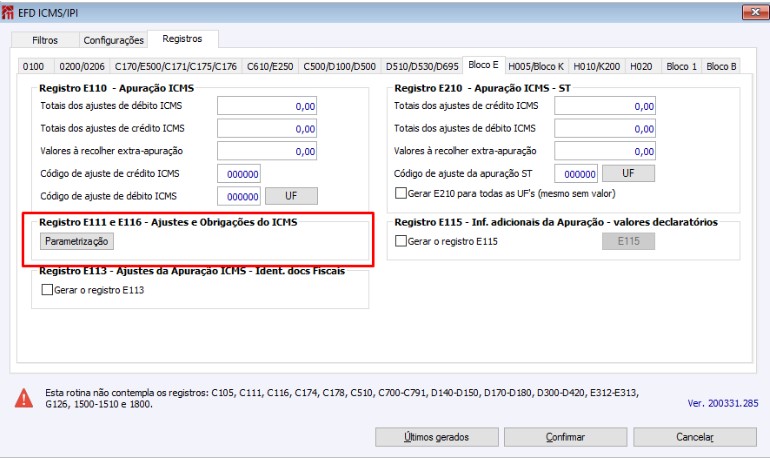The height and width of the screenshot is (458, 770).
Task: Edit the código de ajuste de crédito ICMS field
Action: click(x=239, y=174)
